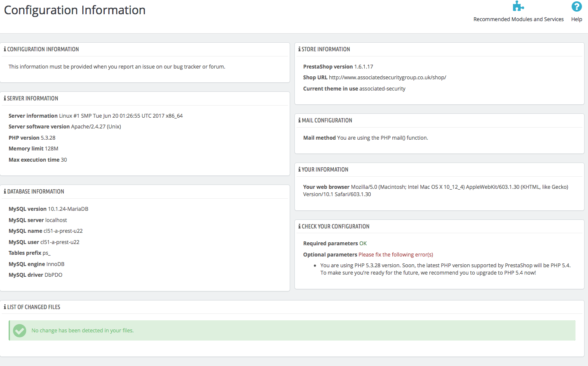Click the Memory limit 128M row
The image size is (588, 366).
coord(33,149)
